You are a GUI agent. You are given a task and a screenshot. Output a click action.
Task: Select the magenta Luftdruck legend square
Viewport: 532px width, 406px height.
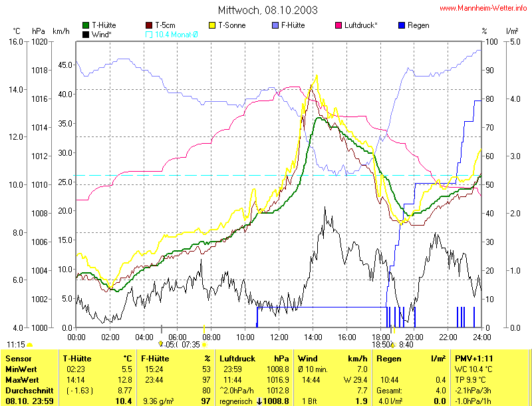pyautogui.click(x=339, y=25)
